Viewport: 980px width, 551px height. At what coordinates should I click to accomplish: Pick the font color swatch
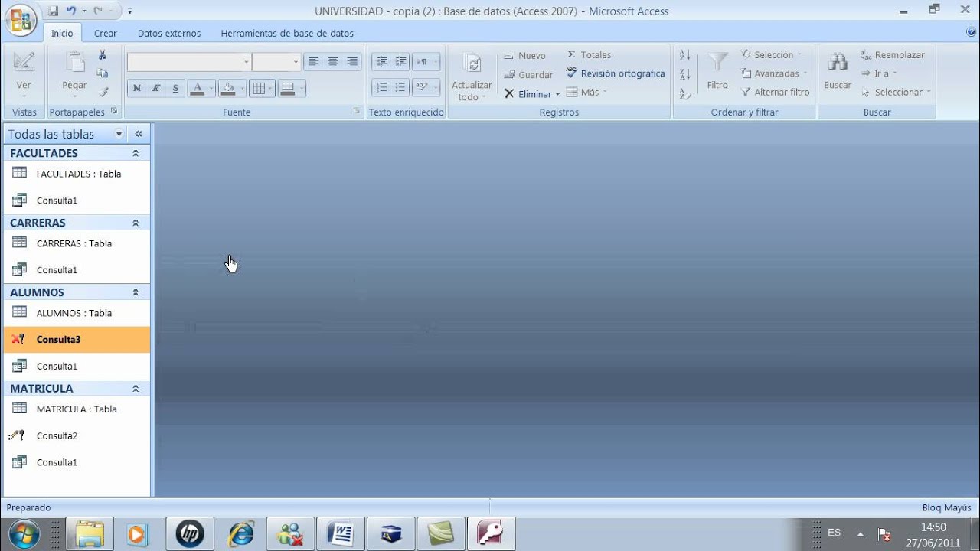[x=197, y=88]
